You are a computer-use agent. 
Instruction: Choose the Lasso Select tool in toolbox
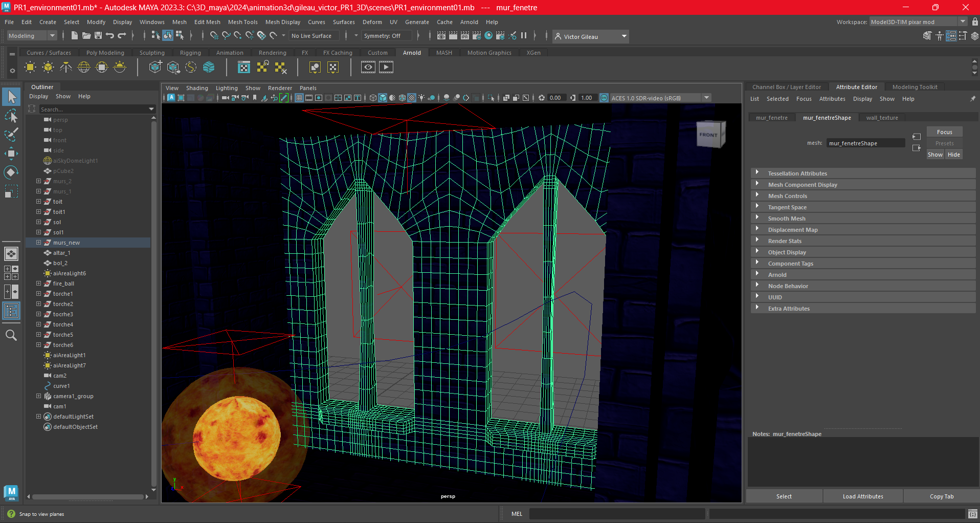point(11,116)
